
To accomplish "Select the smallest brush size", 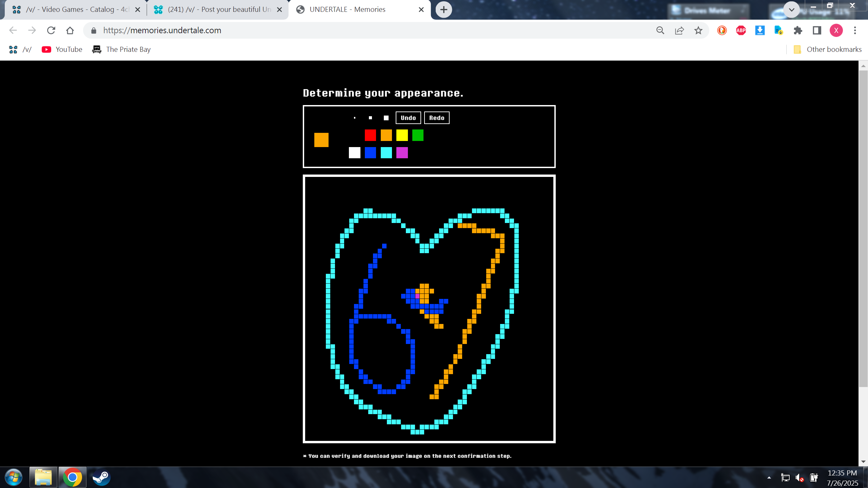I will [x=355, y=118].
